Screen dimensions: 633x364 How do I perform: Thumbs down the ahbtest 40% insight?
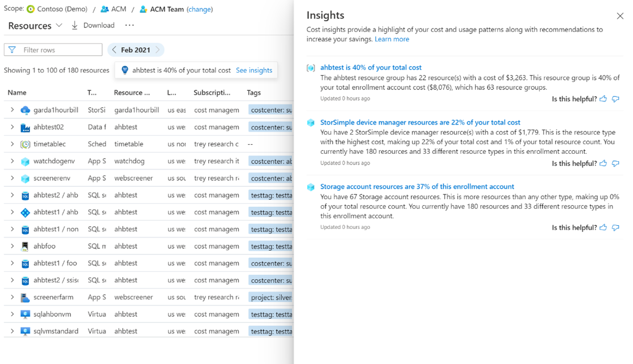tap(615, 99)
